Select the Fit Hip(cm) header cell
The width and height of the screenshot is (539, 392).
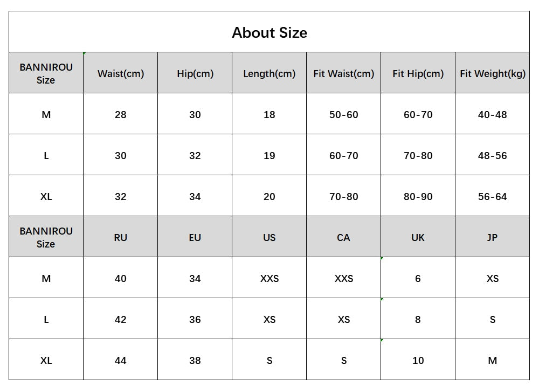click(418, 74)
